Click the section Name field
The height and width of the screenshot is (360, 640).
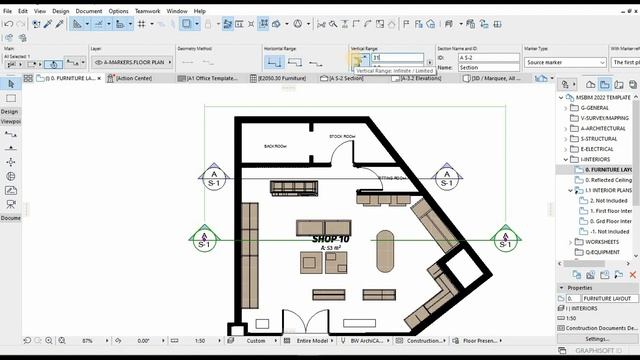click(x=489, y=68)
